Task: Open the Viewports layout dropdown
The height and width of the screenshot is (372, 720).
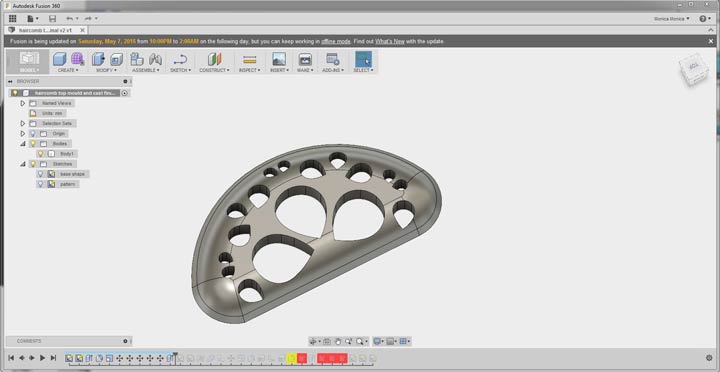Action: pyautogui.click(x=405, y=341)
